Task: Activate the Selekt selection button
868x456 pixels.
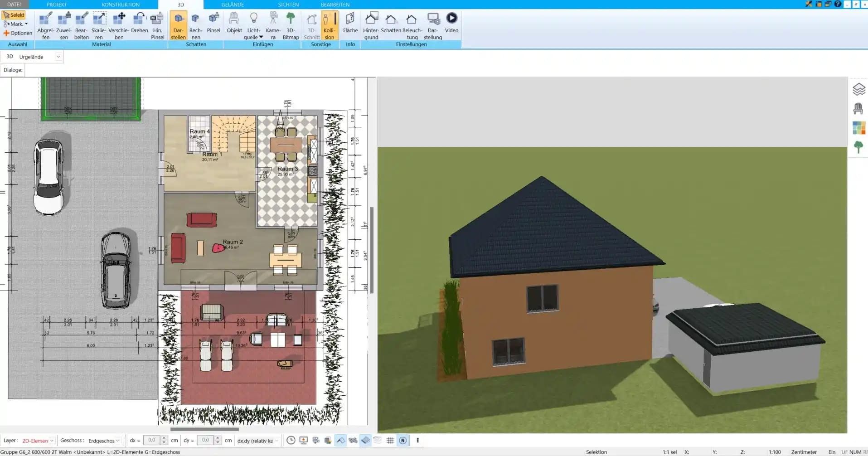Action: 14,15
